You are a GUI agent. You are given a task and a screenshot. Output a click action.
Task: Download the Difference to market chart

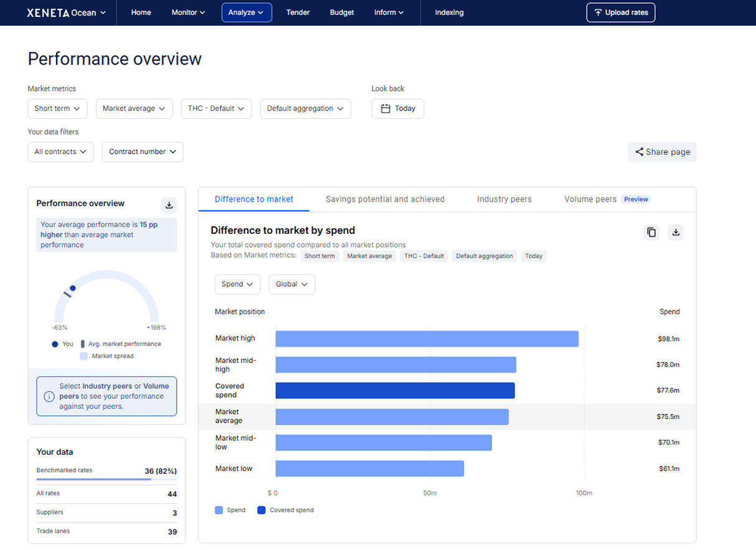pos(676,232)
